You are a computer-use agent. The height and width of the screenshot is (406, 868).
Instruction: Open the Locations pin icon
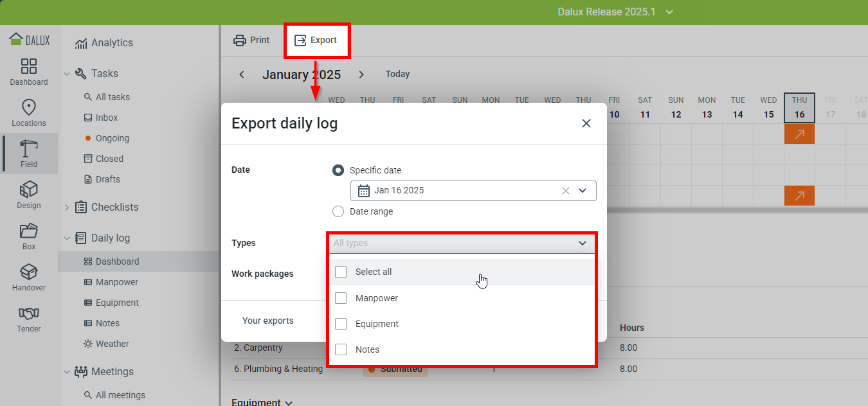click(28, 113)
